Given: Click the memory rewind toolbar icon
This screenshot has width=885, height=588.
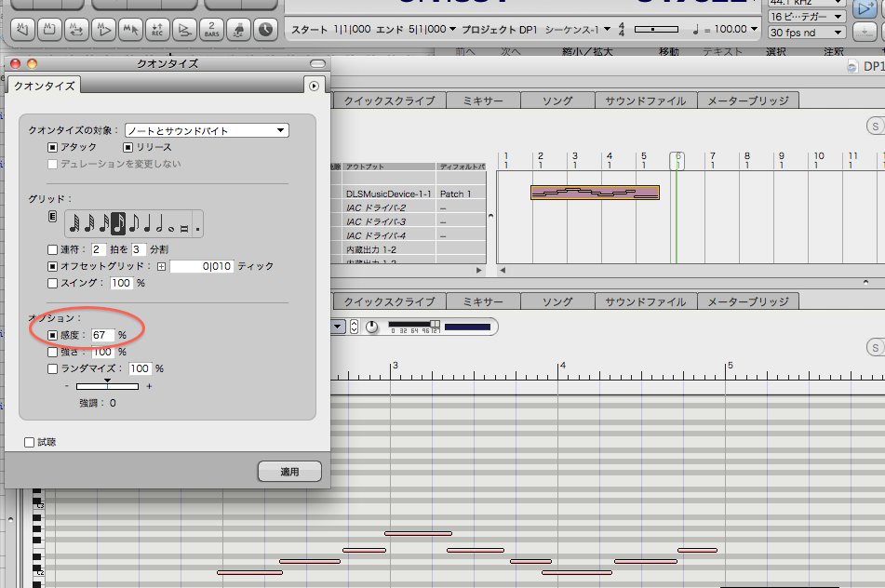Looking at the screenshot, I should click(x=22, y=29).
